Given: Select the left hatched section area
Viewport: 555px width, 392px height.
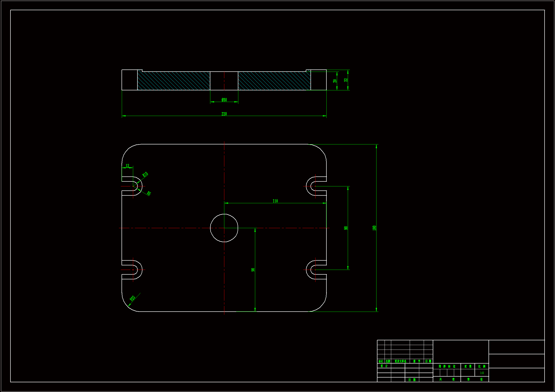Looking at the screenshot, I should (174, 81).
